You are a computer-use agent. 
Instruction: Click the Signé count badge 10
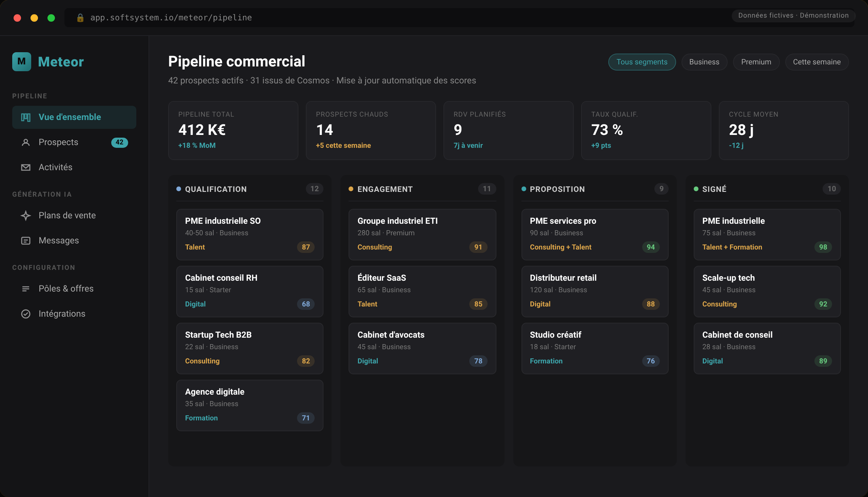pyautogui.click(x=831, y=189)
